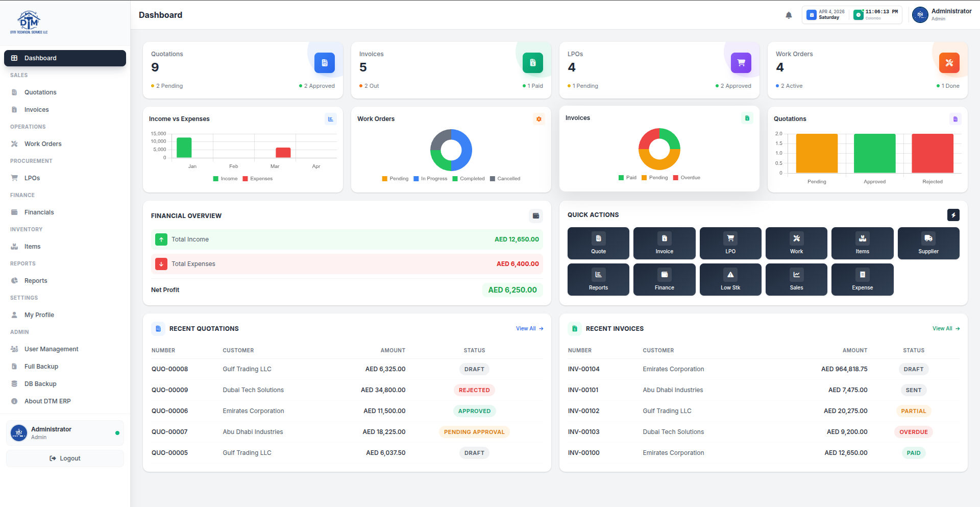
Task: Click the DTM company logo
Action: (x=29, y=22)
